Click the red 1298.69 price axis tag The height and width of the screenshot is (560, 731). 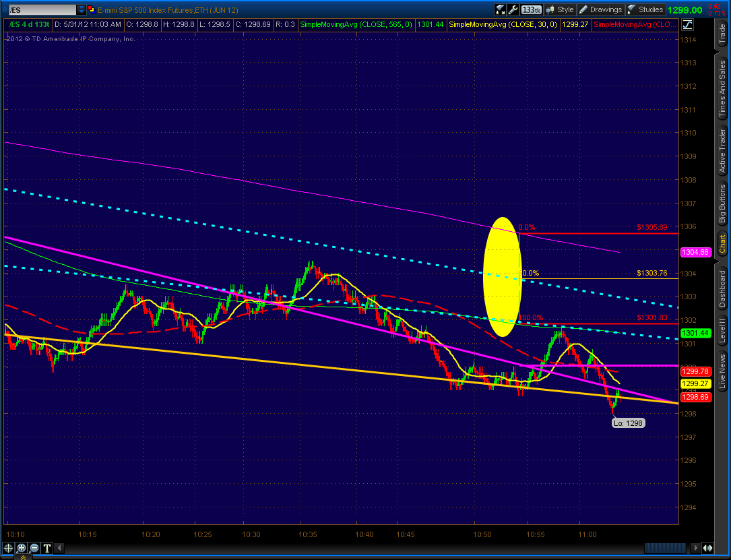[x=696, y=398]
